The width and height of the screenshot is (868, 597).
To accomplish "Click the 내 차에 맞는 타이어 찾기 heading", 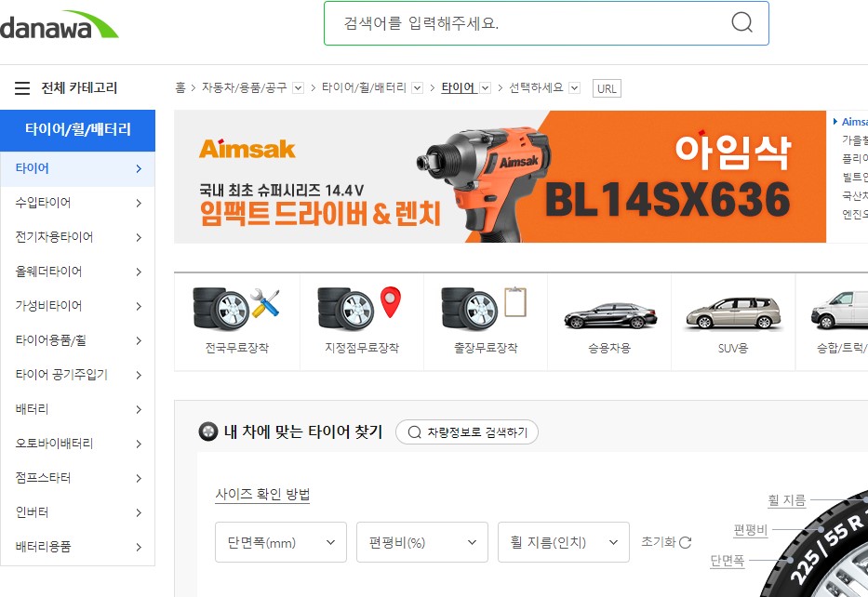I will 303,431.
